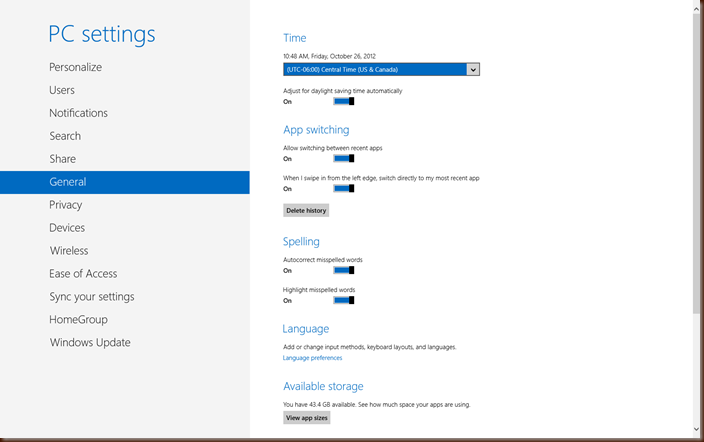The height and width of the screenshot is (442, 704).
Task: Click the Language section heading
Action: tap(306, 329)
